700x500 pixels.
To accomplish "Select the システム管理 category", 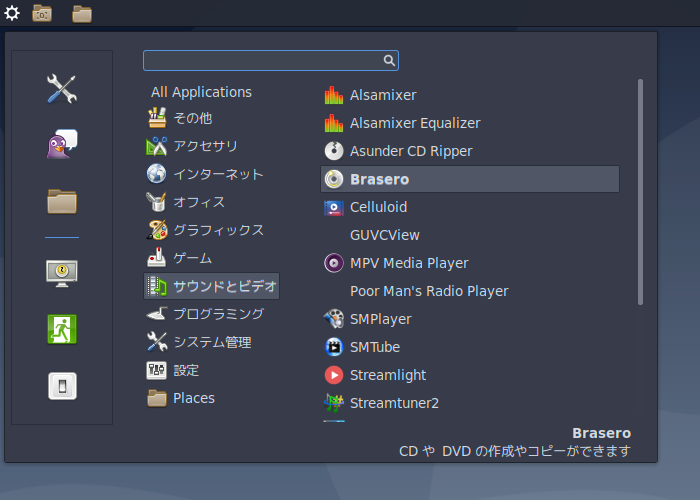I will (x=212, y=342).
